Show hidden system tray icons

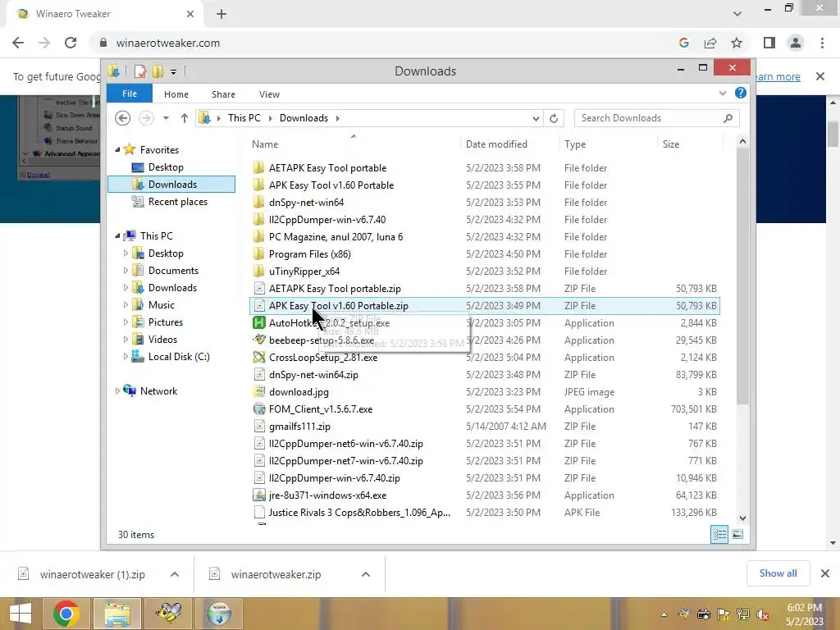[x=664, y=615]
